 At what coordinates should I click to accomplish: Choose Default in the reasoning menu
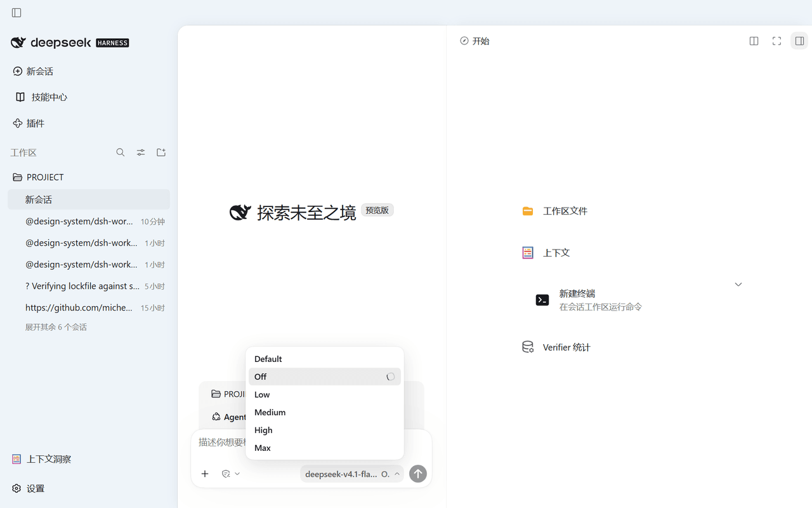[x=325, y=359]
